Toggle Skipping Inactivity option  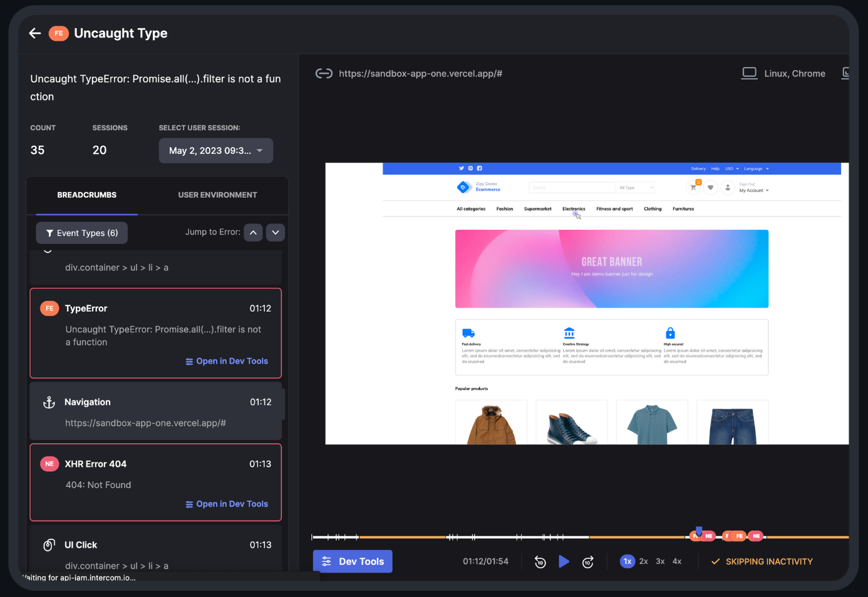(x=762, y=561)
